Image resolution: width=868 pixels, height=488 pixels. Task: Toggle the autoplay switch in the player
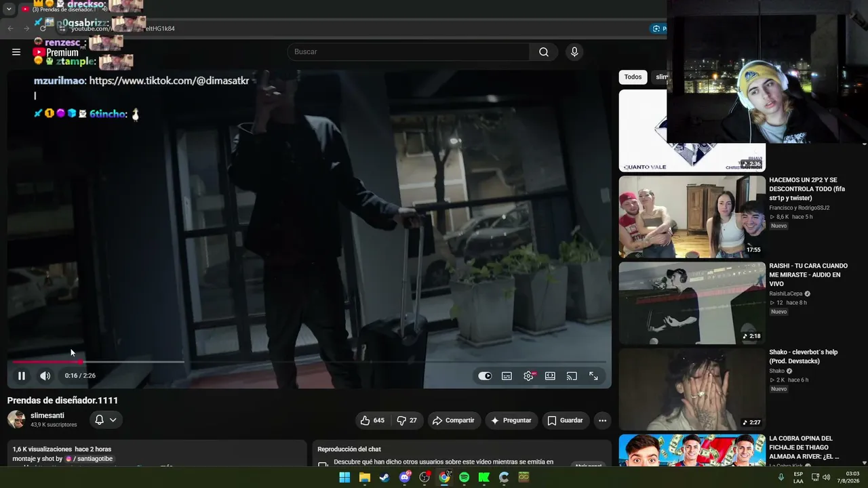pos(485,376)
